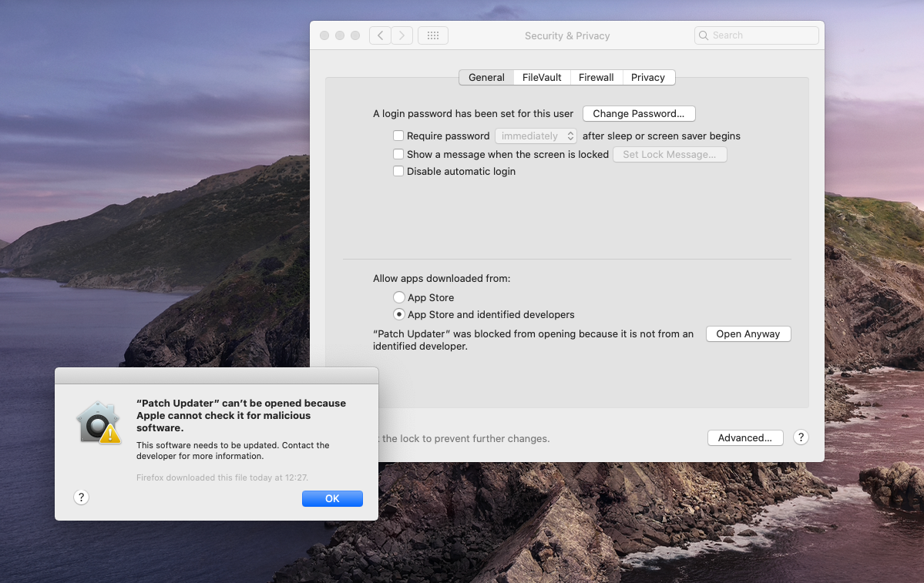
Task: Open the immediately delay dropdown
Action: (x=536, y=136)
